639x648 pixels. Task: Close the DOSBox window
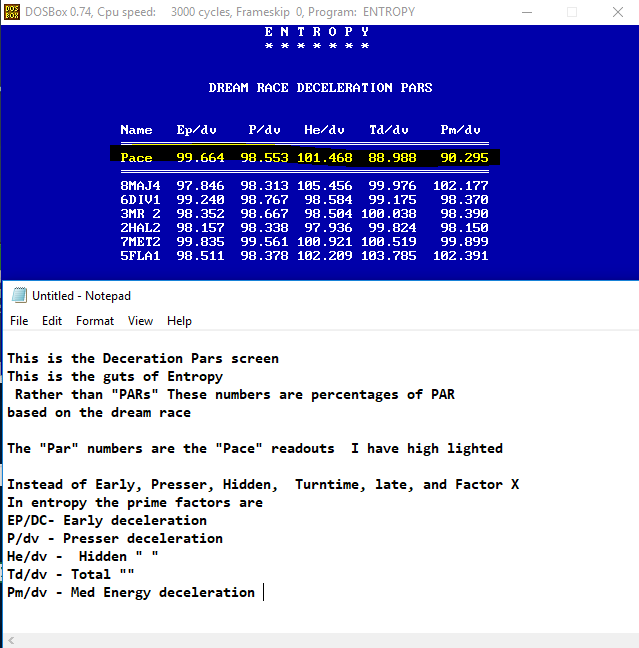[618, 12]
